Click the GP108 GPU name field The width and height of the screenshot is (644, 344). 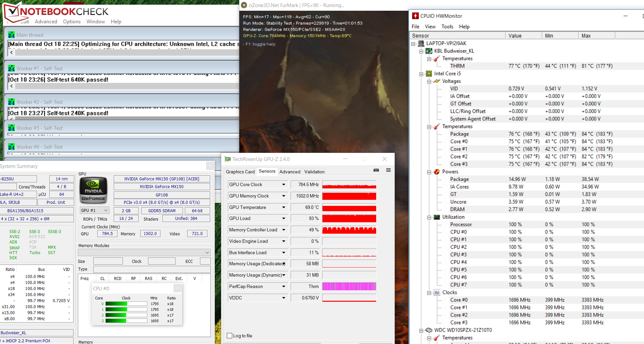(162, 195)
